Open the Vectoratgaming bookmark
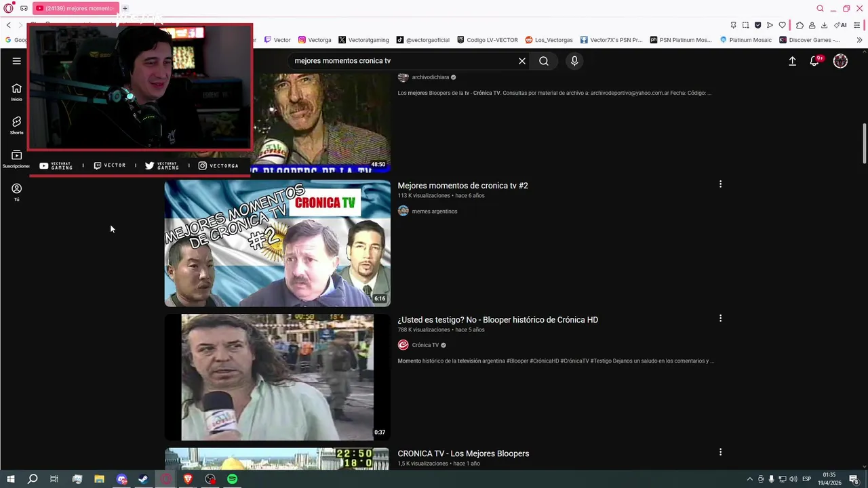 click(x=363, y=40)
